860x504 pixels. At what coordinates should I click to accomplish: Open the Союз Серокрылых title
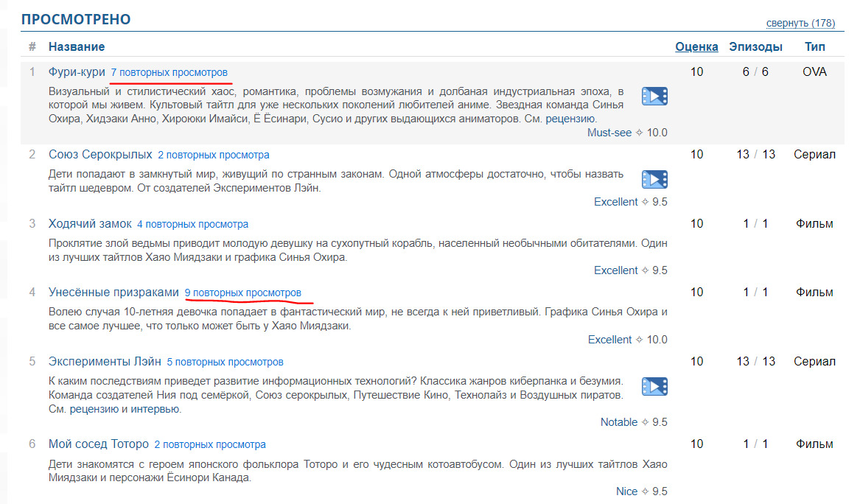point(100,155)
